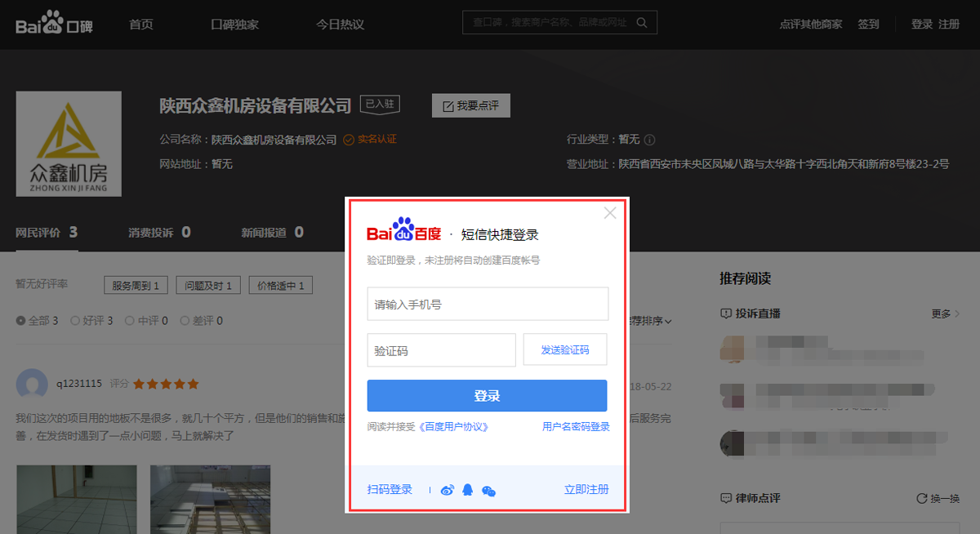Click the industry type info icon
The width and height of the screenshot is (980, 534).
(x=650, y=140)
